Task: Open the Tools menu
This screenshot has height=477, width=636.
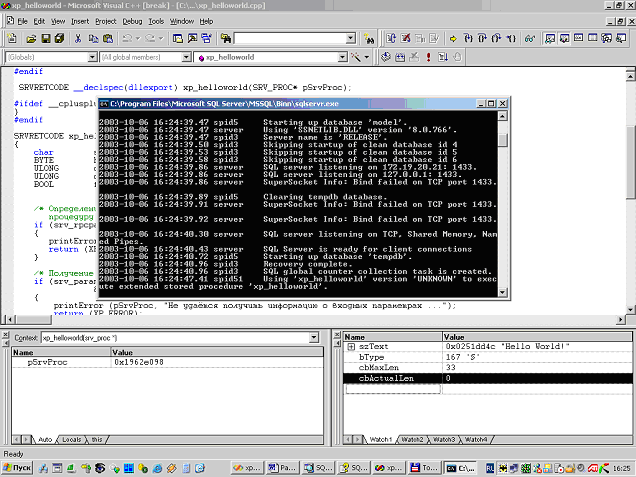Action: (x=156, y=21)
